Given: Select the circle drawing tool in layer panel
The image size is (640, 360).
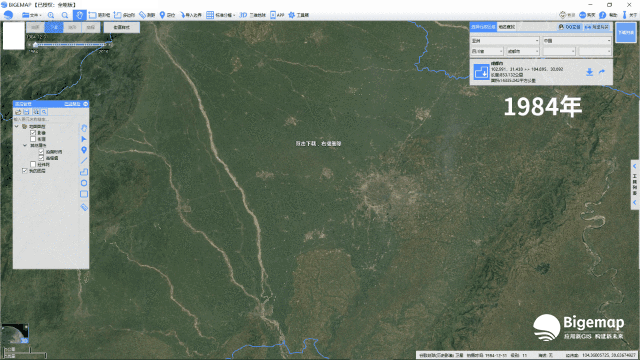Looking at the screenshot, I should 84,183.
